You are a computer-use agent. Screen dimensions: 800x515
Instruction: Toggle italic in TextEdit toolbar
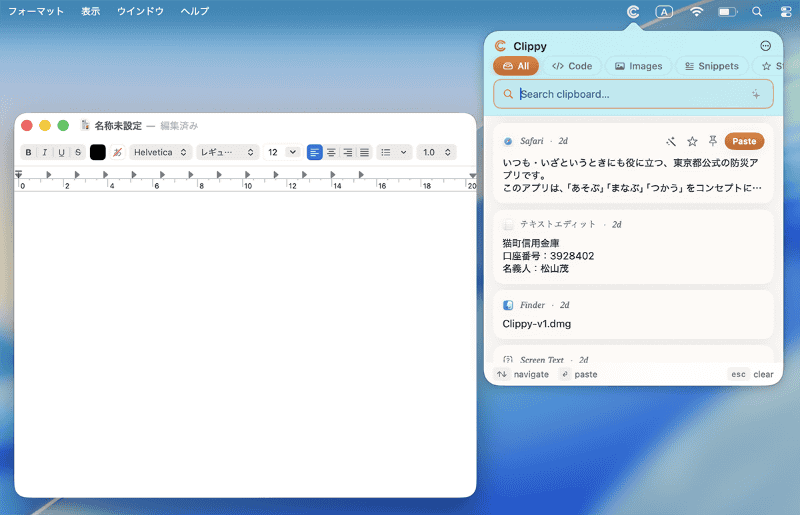(x=45, y=152)
